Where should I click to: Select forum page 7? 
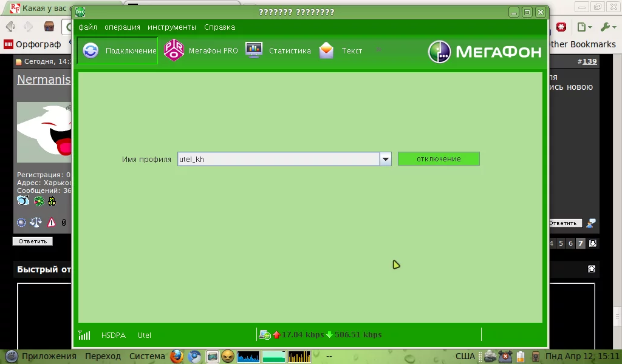[x=580, y=243]
